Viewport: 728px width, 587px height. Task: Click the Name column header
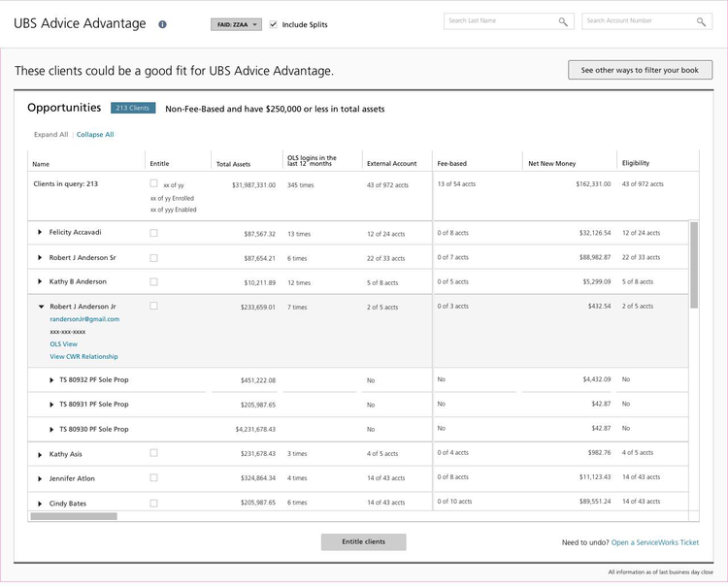point(41,164)
